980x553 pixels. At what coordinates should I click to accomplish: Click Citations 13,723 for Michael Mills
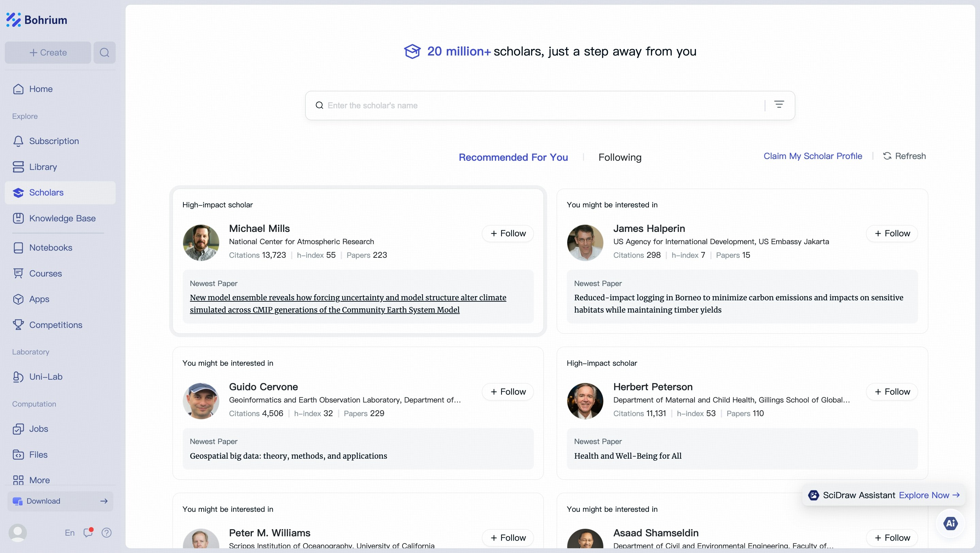(x=257, y=255)
